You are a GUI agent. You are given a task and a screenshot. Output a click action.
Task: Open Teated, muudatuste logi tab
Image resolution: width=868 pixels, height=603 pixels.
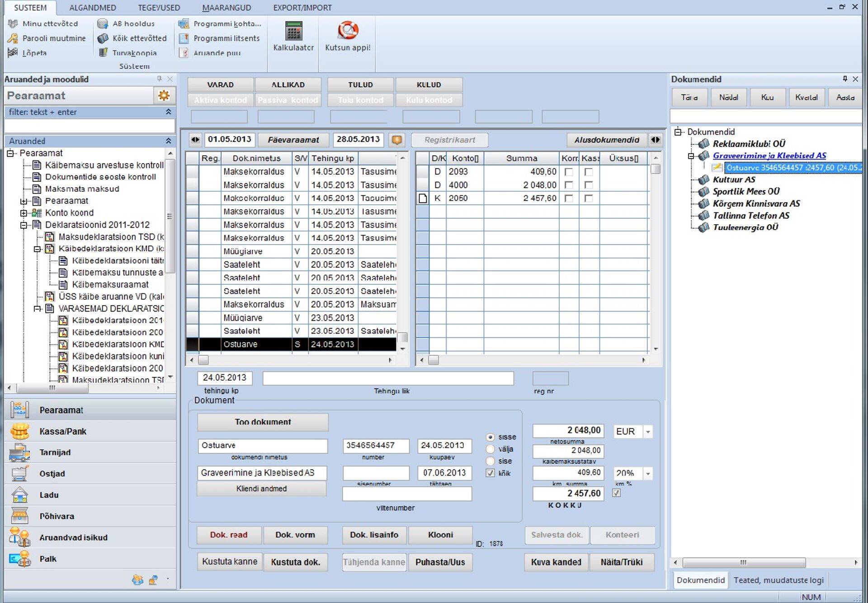[x=778, y=580]
